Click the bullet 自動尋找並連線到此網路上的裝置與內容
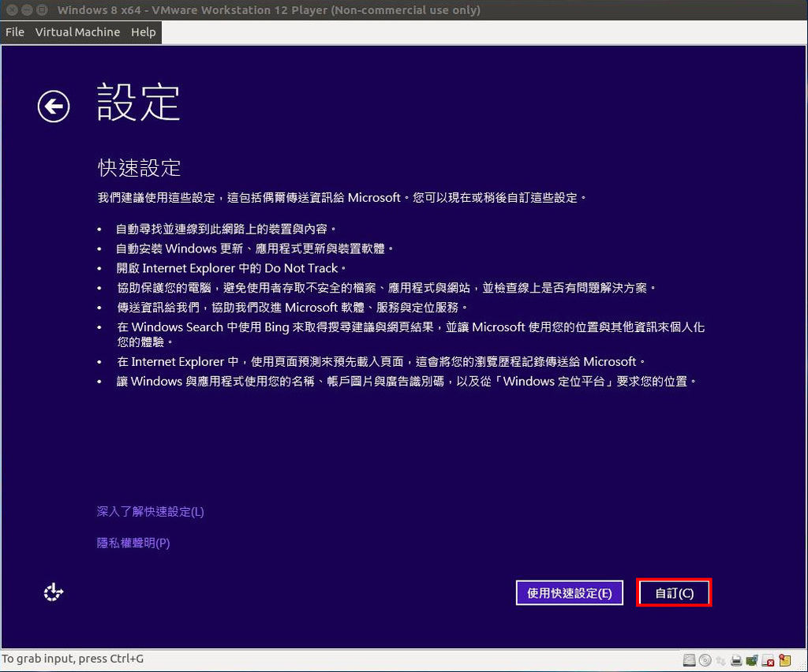 (x=226, y=230)
